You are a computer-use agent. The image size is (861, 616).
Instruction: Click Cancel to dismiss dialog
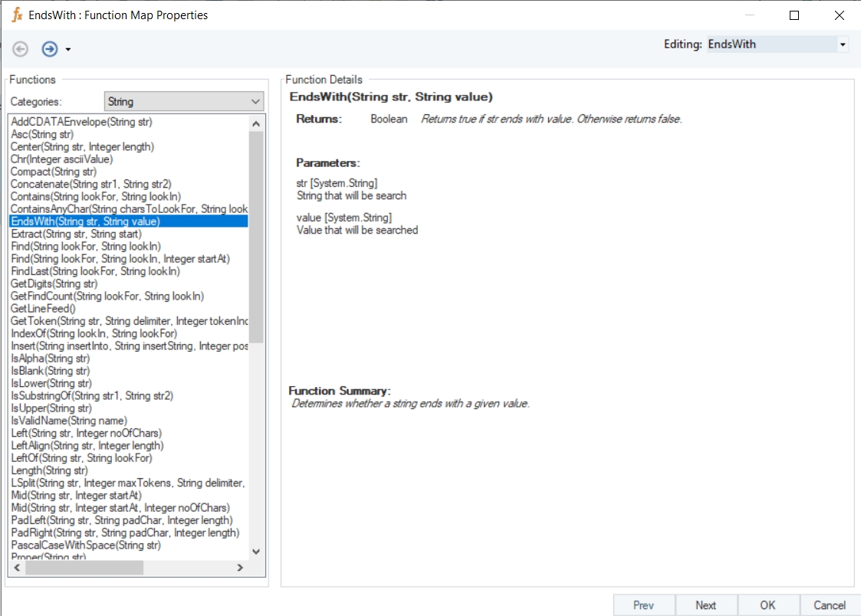pos(829,605)
